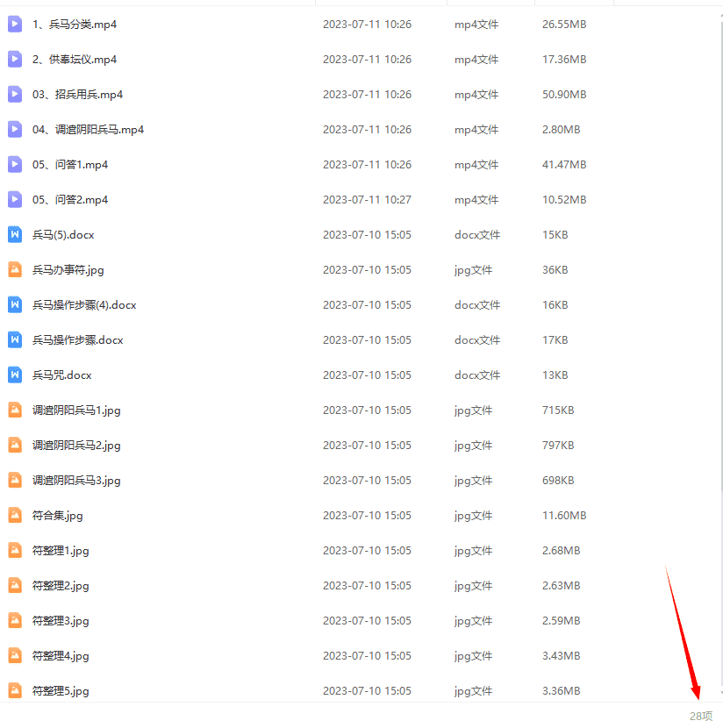The height and width of the screenshot is (728, 723).
Task: Open the image name 调遣阴阳兵马3.jpg
Action: (76, 481)
